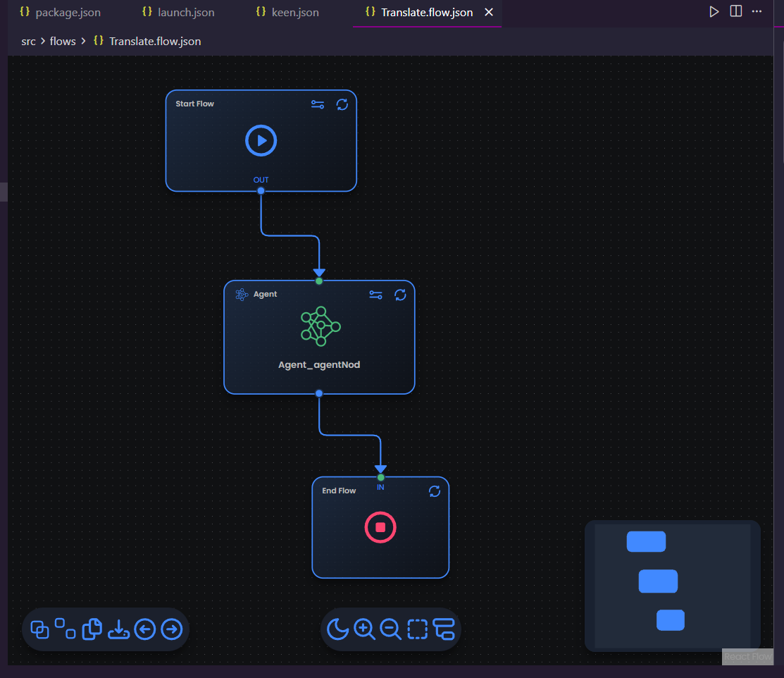
Task: Click the Agent node's bottom output handle
Action: pyautogui.click(x=319, y=393)
